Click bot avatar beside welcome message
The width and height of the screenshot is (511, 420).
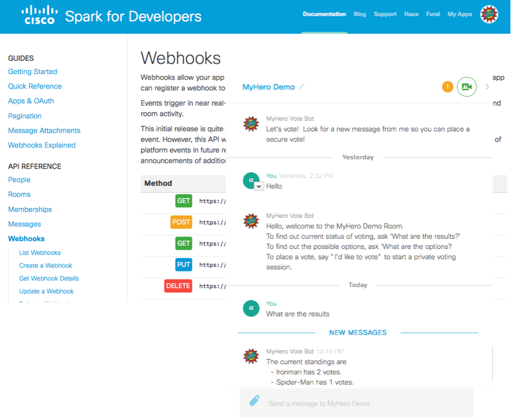[251, 221]
